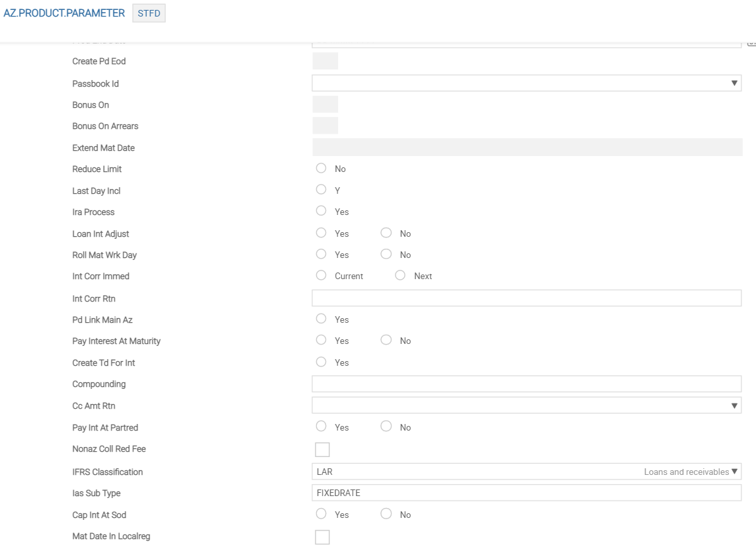Set Loan Int Adjust to No

(386, 233)
